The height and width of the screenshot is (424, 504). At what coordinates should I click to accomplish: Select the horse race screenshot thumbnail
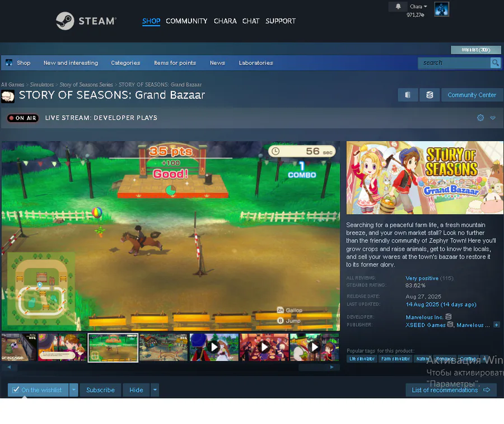[x=113, y=347]
